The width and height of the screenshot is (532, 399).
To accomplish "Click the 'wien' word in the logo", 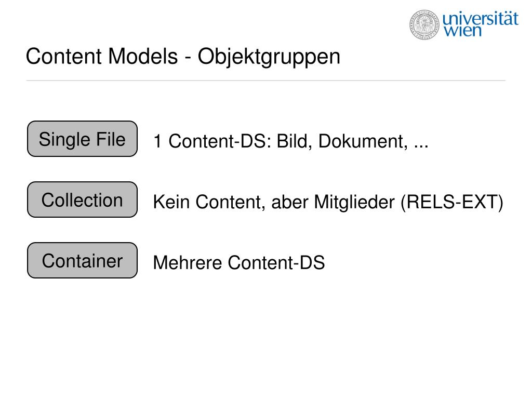I will [463, 31].
